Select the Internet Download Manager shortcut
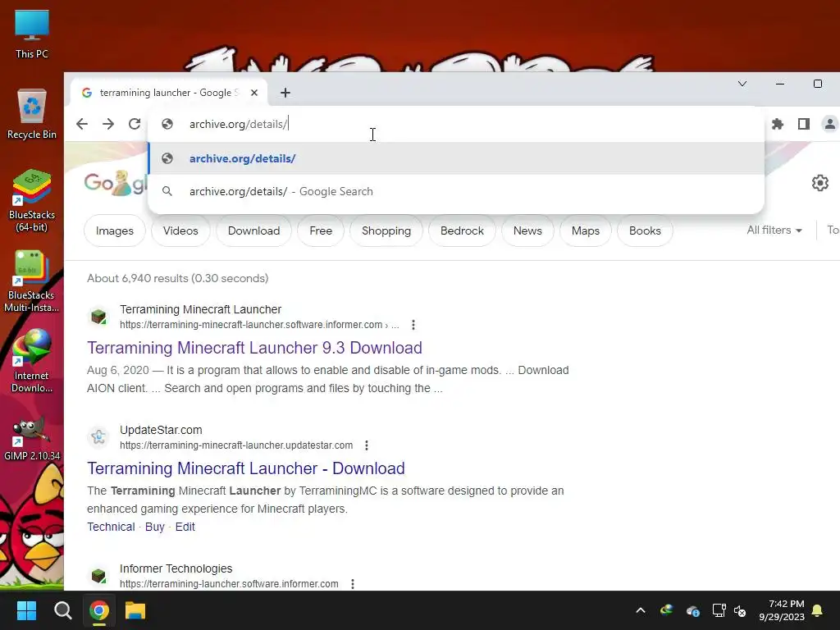 pos(32,362)
